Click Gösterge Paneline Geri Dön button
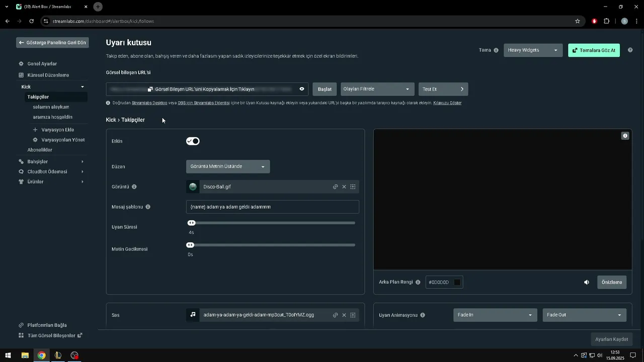 [x=52, y=43]
